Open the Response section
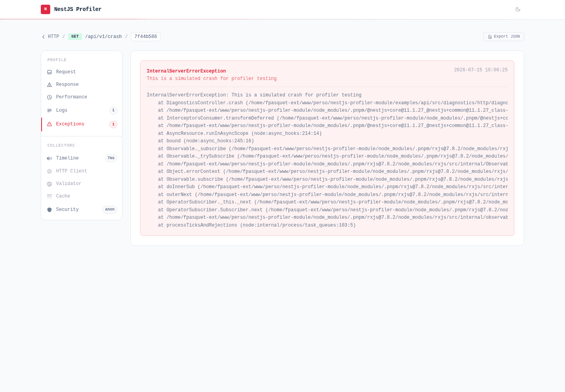The height and width of the screenshot is (392, 565). [x=82, y=85]
